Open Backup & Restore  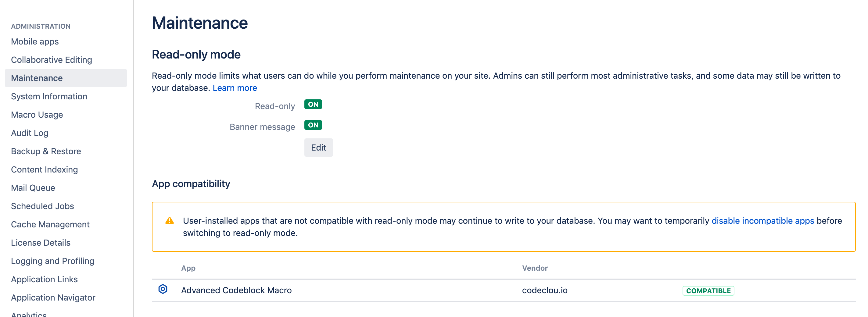click(x=46, y=151)
